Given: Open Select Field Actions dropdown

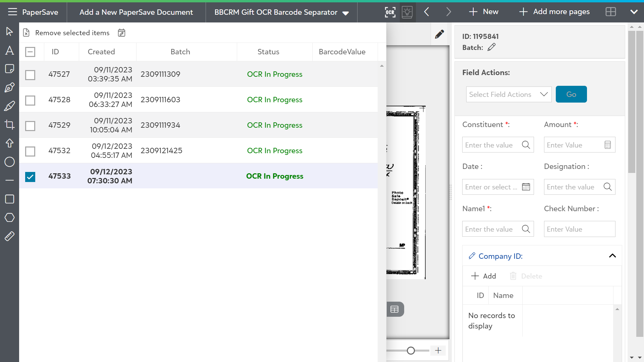Looking at the screenshot, I should coord(508,95).
